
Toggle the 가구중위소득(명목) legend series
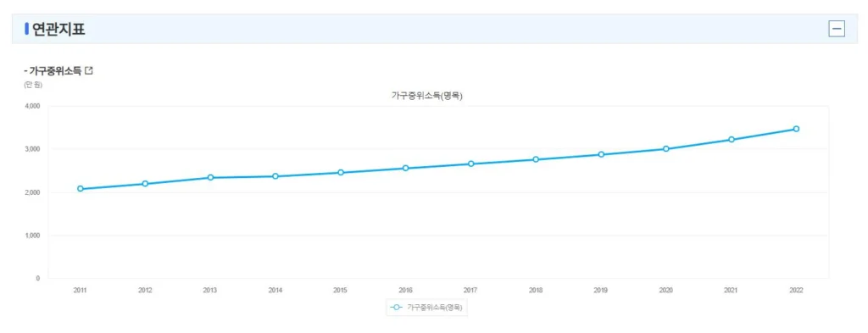click(x=427, y=307)
